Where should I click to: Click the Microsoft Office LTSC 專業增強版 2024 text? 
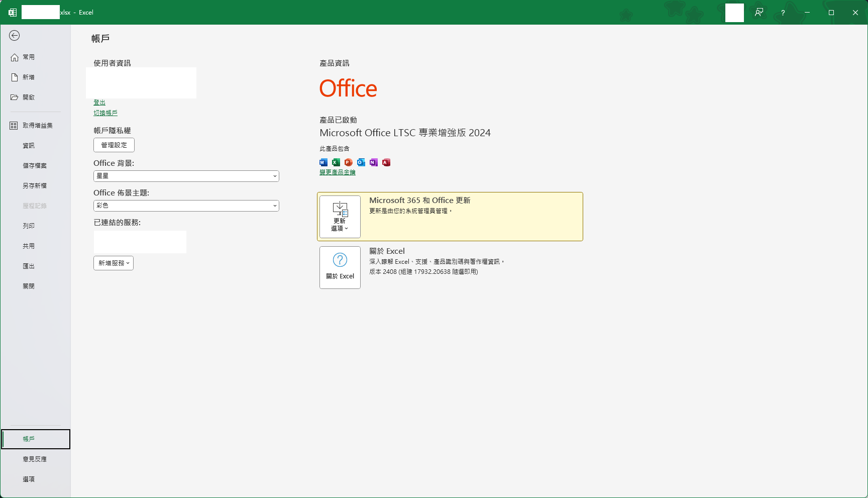pos(405,133)
